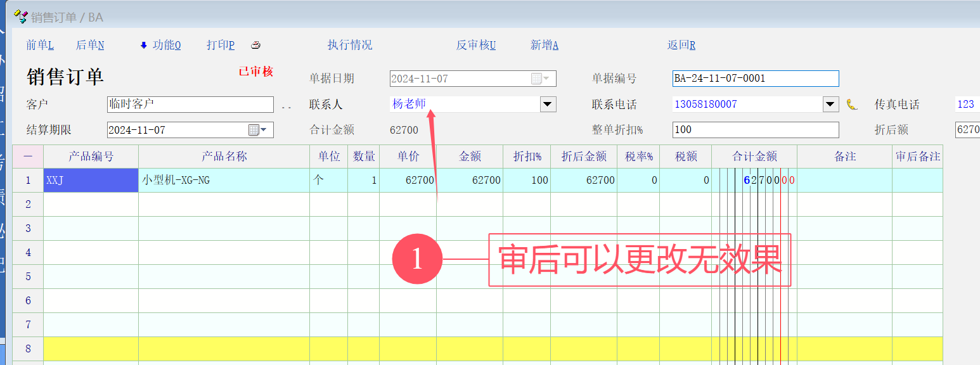Image resolution: width=980 pixels, height=365 pixels.
Task: Open the 执行情况 view
Action: tap(350, 45)
